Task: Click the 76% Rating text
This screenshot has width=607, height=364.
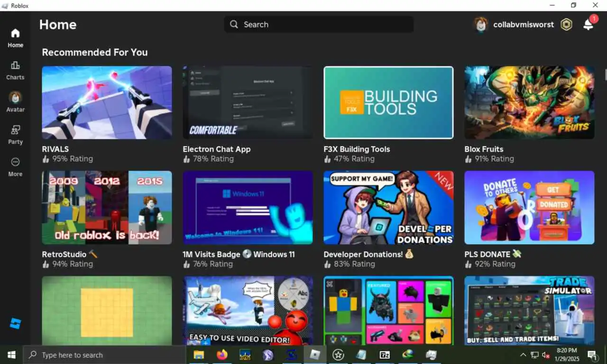Action: tap(213, 264)
